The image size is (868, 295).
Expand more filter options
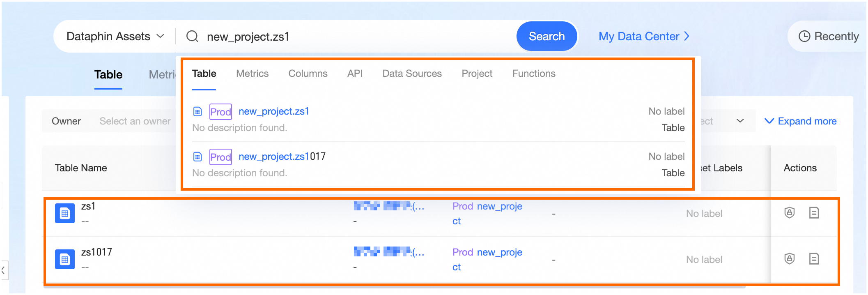coord(800,121)
